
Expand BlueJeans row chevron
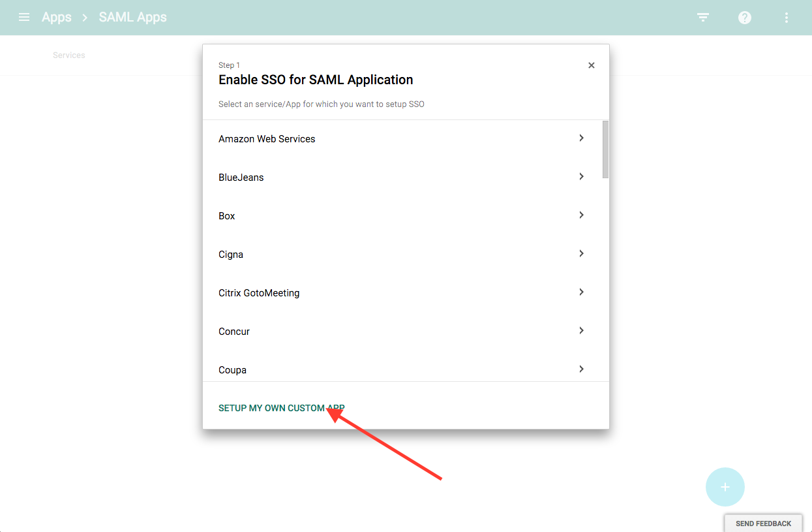(581, 176)
